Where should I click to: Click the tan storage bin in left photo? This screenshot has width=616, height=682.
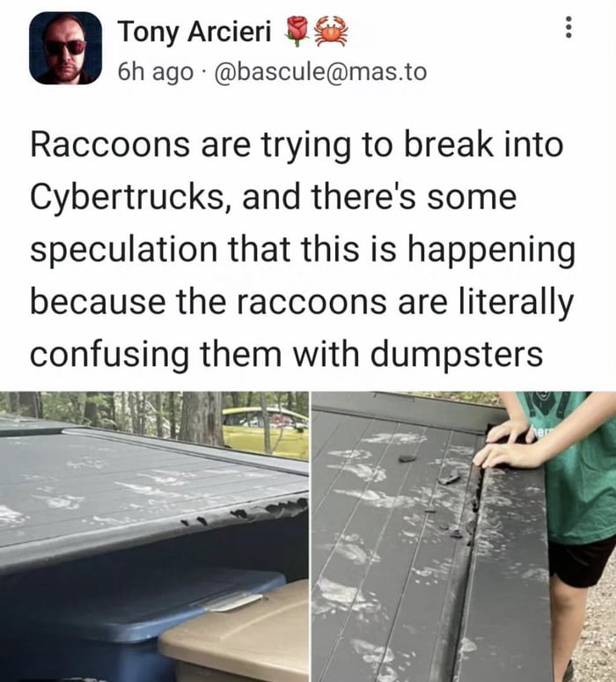tap(237, 633)
